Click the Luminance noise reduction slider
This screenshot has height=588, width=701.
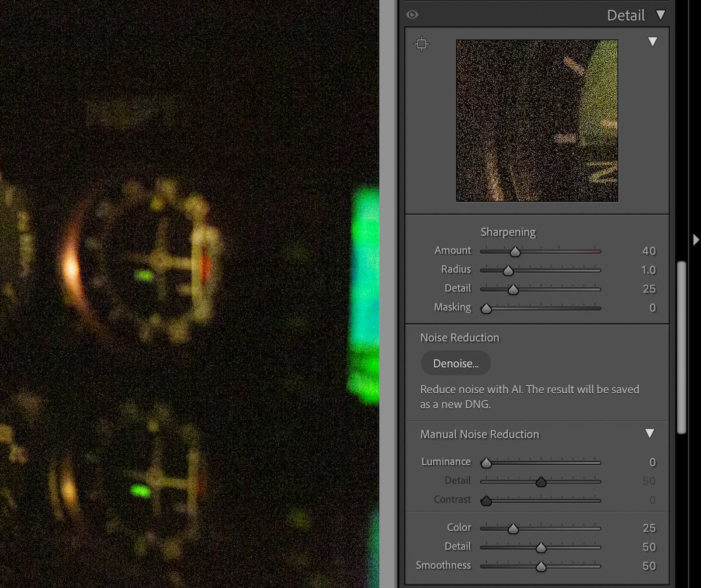(x=486, y=462)
